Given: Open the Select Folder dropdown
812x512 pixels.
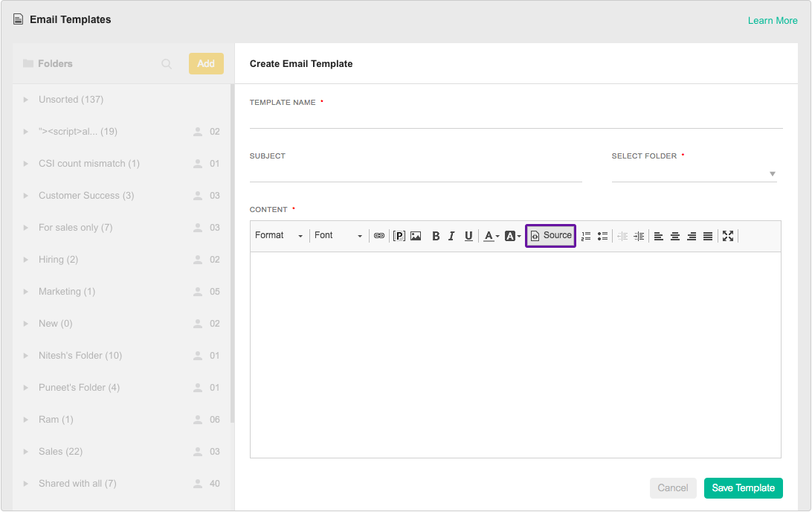Looking at the screenshot, I should (694, 174).
